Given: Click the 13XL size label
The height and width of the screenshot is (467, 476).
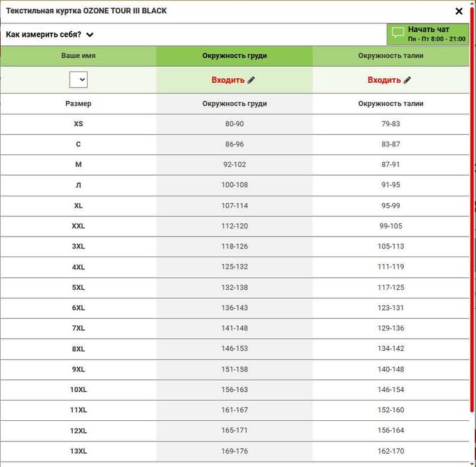Looking at the screenshot, I should (78, 451).
